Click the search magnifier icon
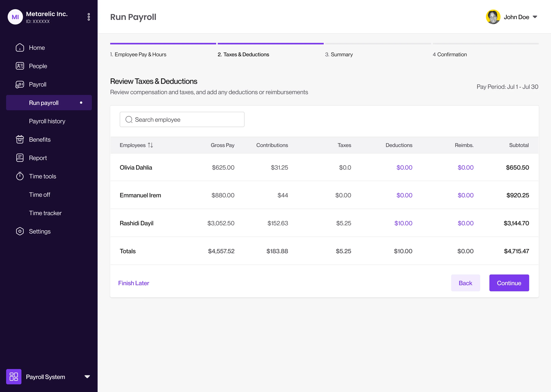This screenshot has width=551, height=392. click(129, 119)
